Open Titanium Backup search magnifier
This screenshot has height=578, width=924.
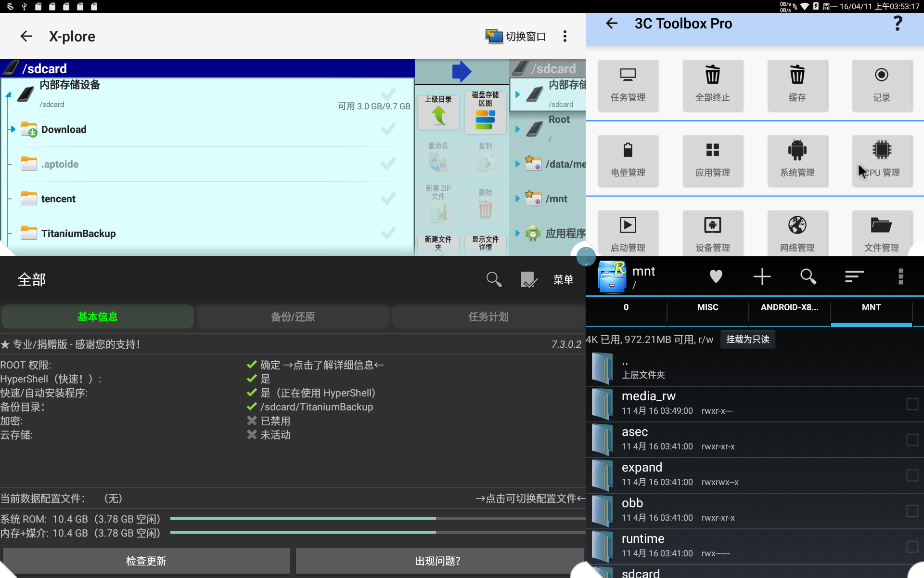[x=494, y=279]
